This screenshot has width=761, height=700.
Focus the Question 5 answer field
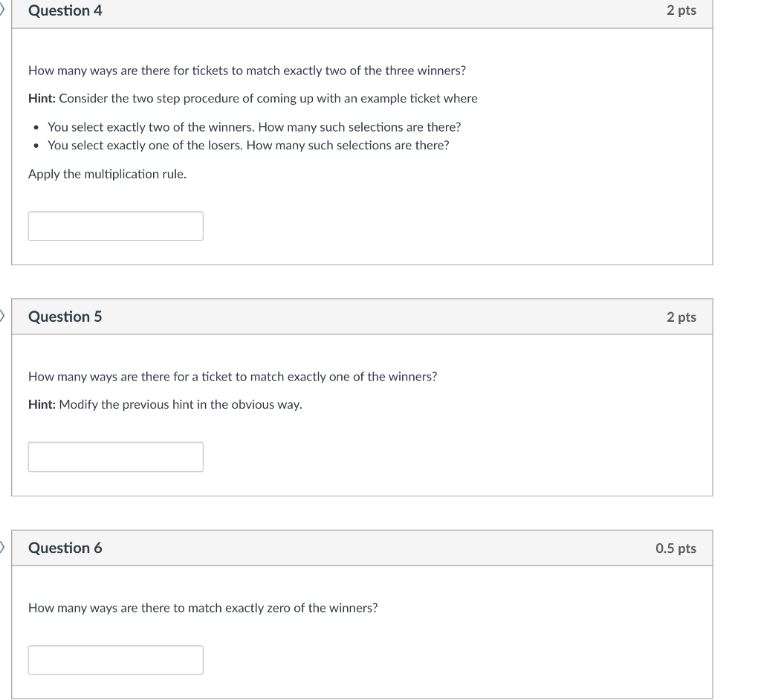pos(115,456)
